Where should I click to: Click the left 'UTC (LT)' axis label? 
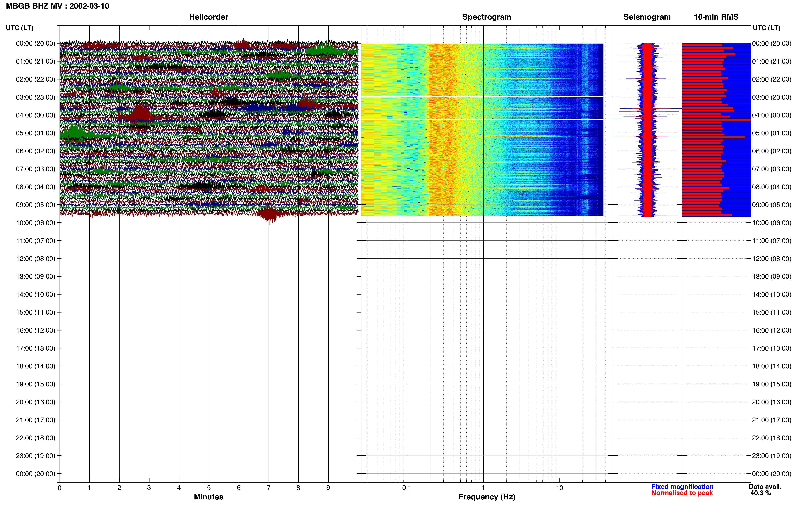click(x=19, y=28)
